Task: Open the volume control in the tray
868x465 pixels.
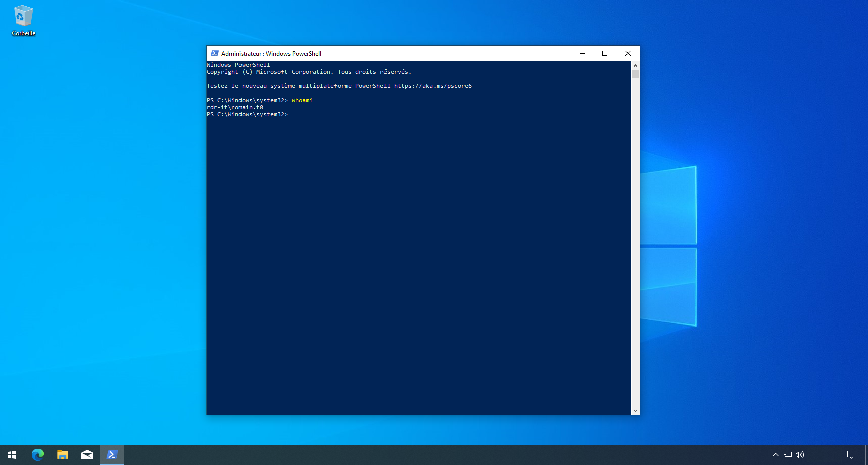Action: [800, 455]
